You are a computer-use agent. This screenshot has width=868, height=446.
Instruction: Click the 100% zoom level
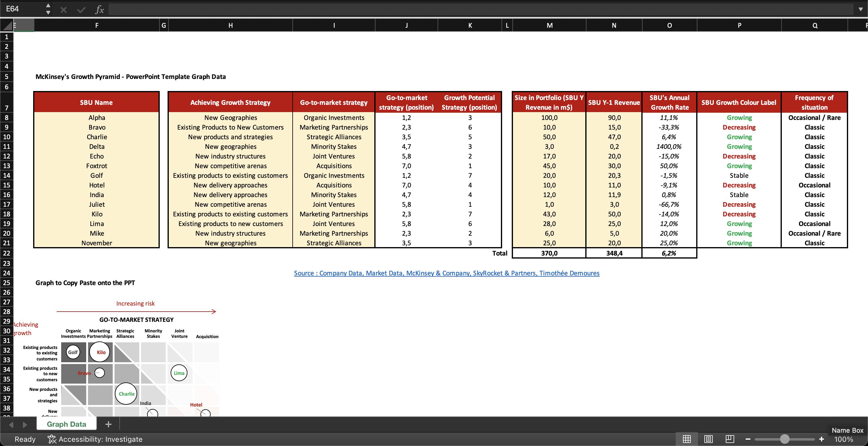click(843, 439)
